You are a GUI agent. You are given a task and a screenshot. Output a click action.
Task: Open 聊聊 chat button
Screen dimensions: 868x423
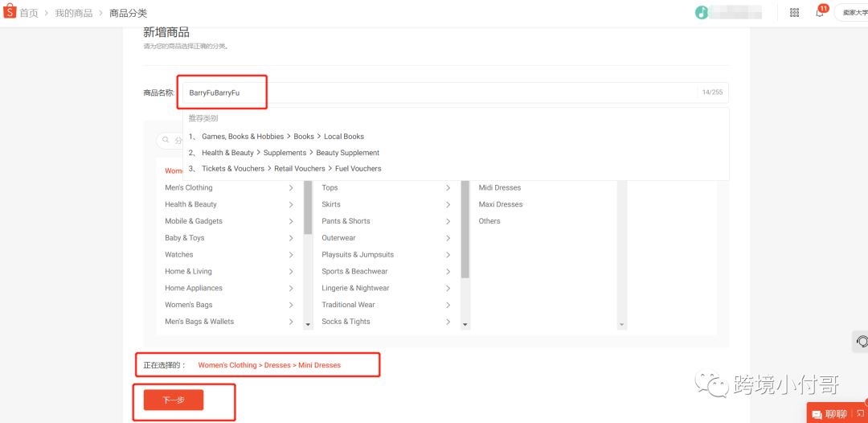pos(837,413)
